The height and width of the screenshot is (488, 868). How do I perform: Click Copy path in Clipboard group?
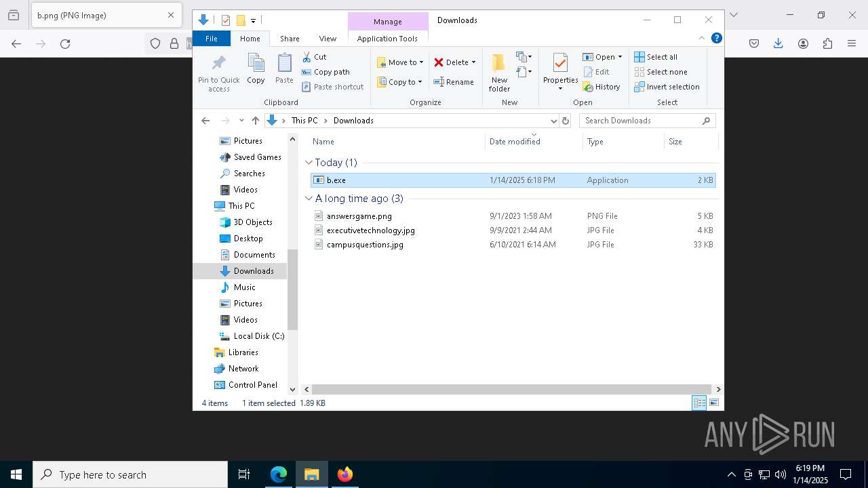pyautogui.click(x=325, y=72)
